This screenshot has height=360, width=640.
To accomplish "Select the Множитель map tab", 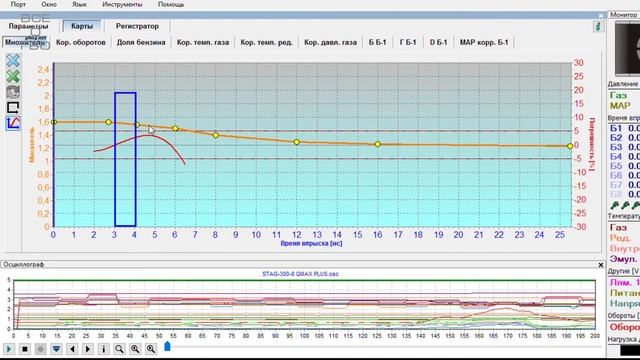I will point(25,42).
